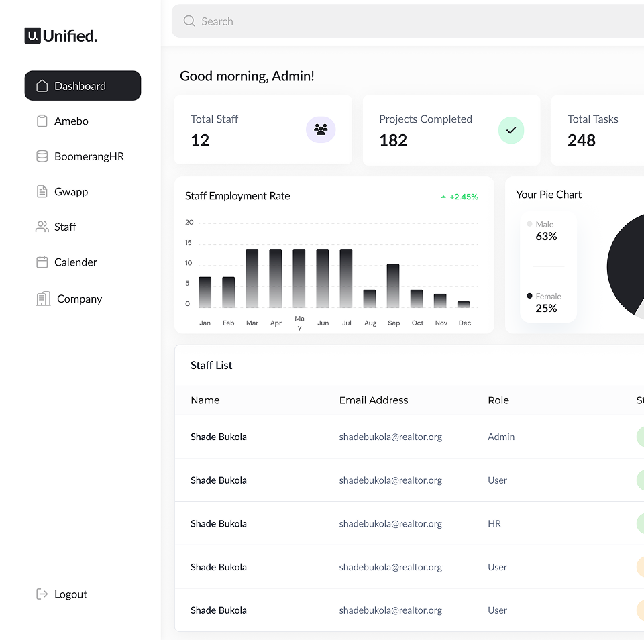
Task: Click the Logout button
Action: coord(60,594)
